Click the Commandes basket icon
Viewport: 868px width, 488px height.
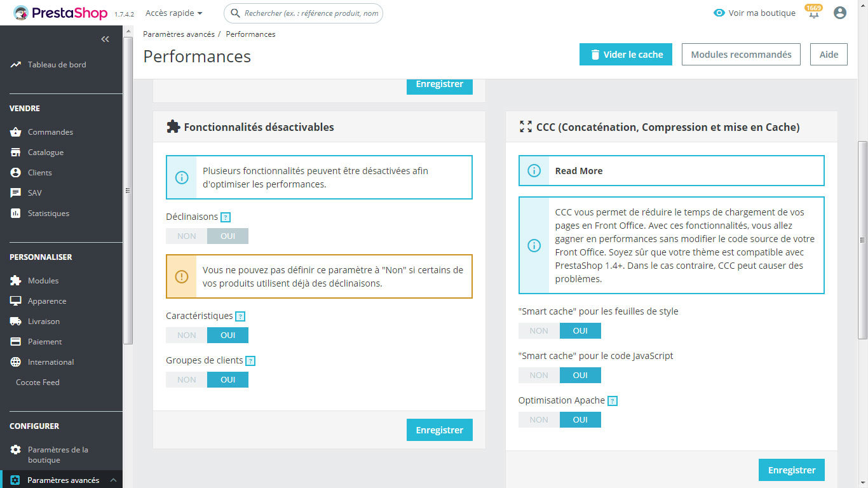pyautogui.click(x=15, y=132)
